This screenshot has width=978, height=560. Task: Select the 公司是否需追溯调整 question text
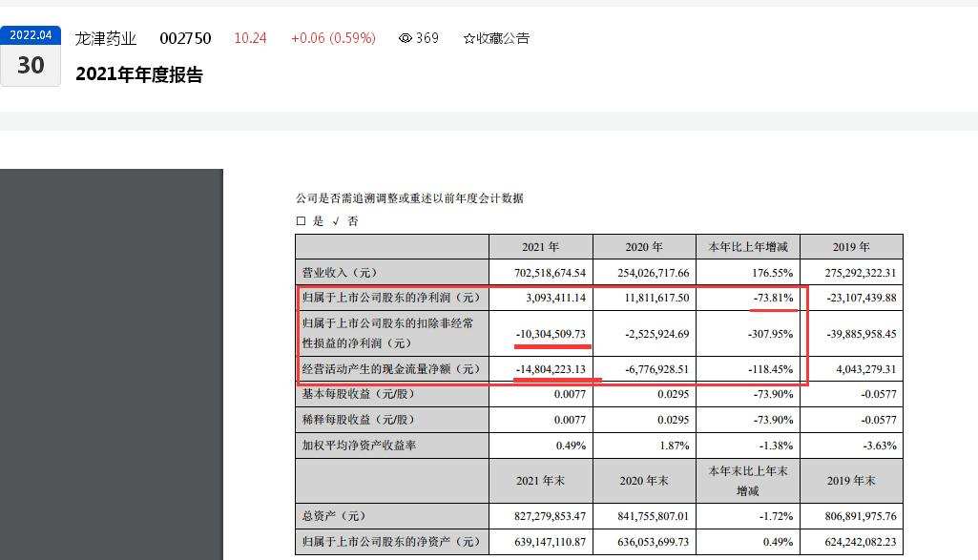tap(409, 198)
